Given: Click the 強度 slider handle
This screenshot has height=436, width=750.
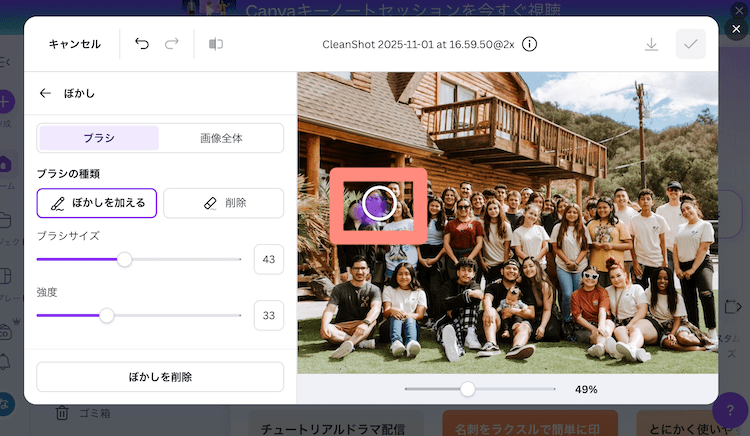Looking at the screenshot, I should click(x=107, y=315).
